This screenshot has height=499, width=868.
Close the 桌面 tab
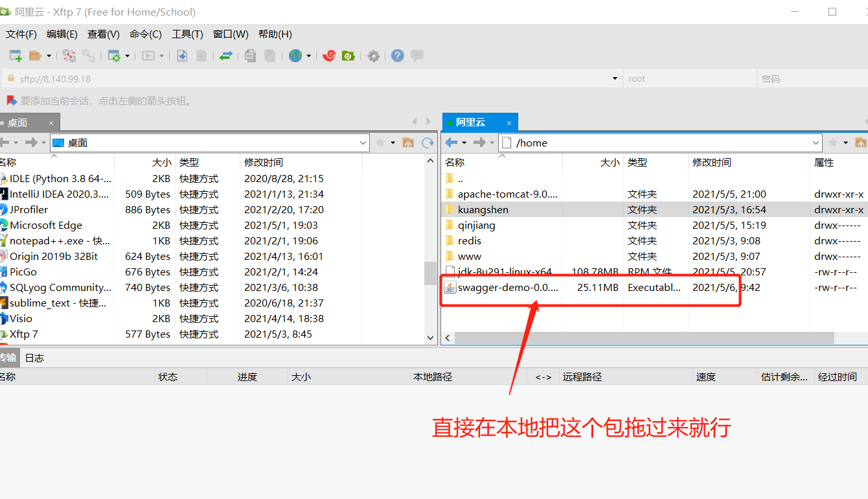(50, 123)
